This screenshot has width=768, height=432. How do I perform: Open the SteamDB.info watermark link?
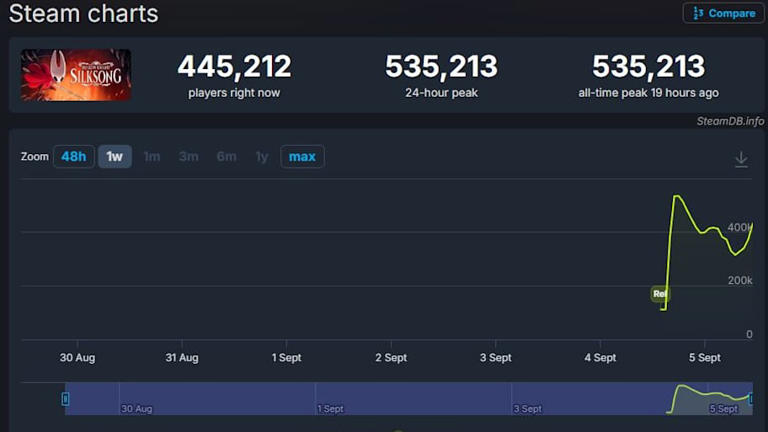(x=729, y=121)
